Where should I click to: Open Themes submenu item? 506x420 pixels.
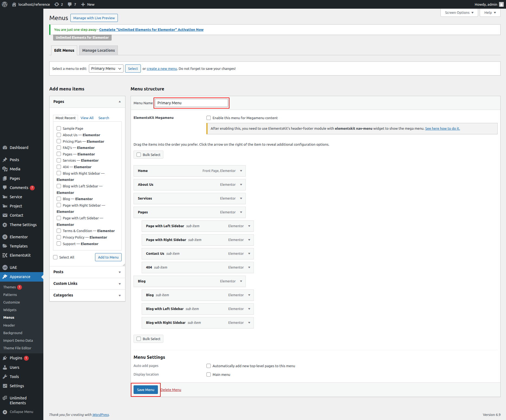[9, 287]
